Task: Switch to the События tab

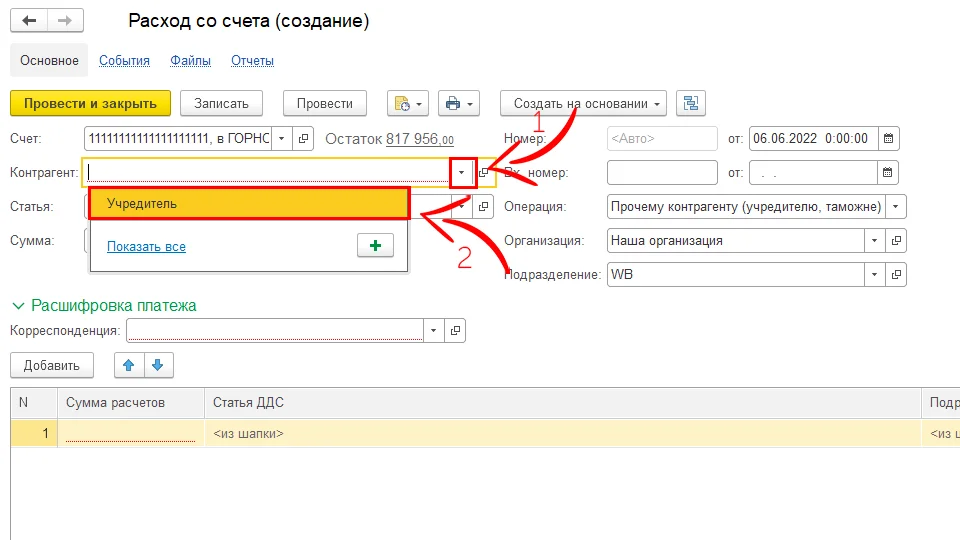Action: pos(124,61)
